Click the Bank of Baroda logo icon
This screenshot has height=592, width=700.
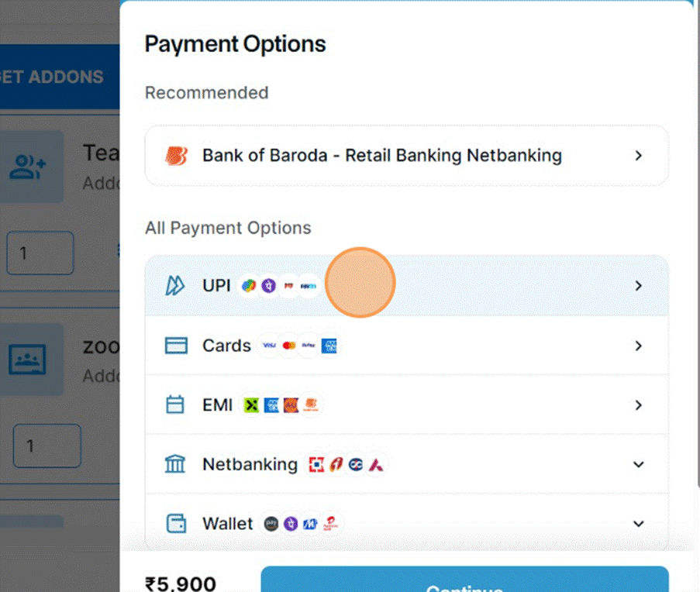point(176,156)
